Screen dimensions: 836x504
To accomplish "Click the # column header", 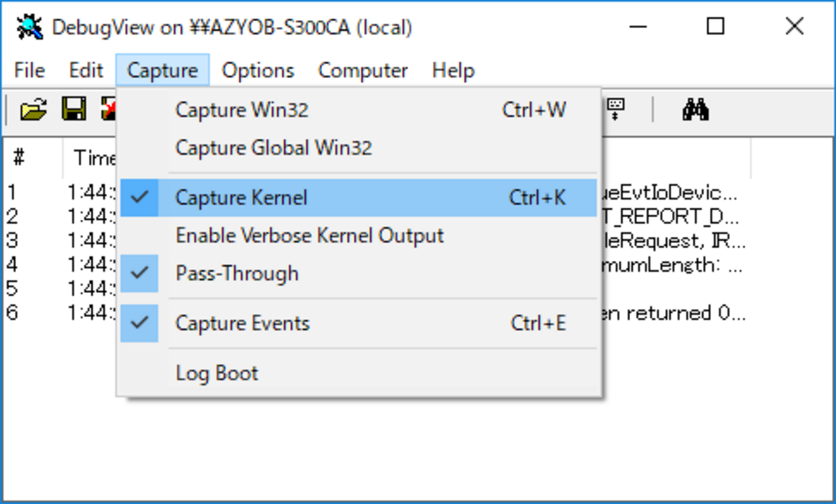I will pyautogui.click(x=19, y=157).
